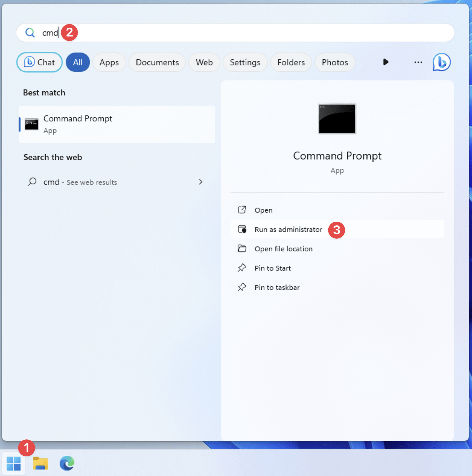The width and height of the screenshot is (472, 476).
Task: Open the three-dot more options menu
Action: tap(418, 62)
